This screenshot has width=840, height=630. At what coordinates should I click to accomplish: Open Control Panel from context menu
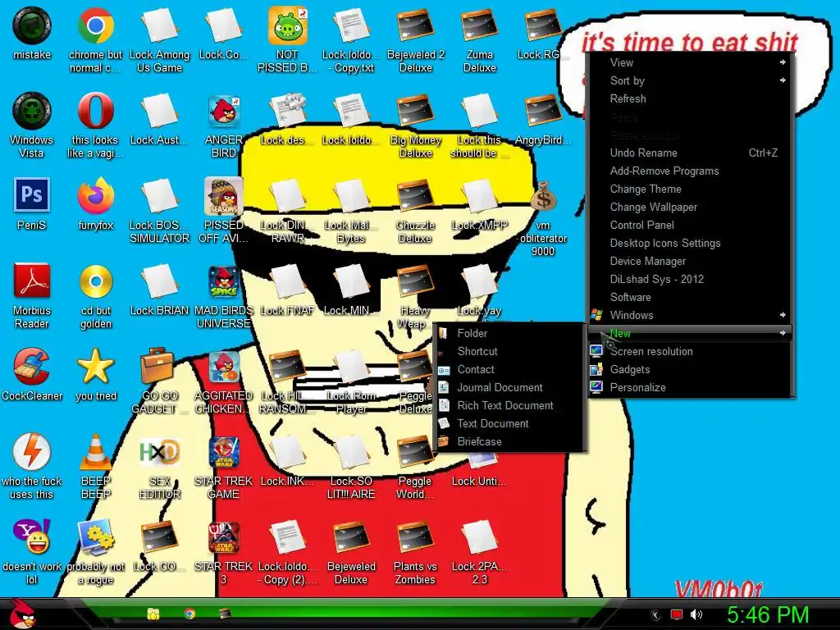tap(690, 225)
